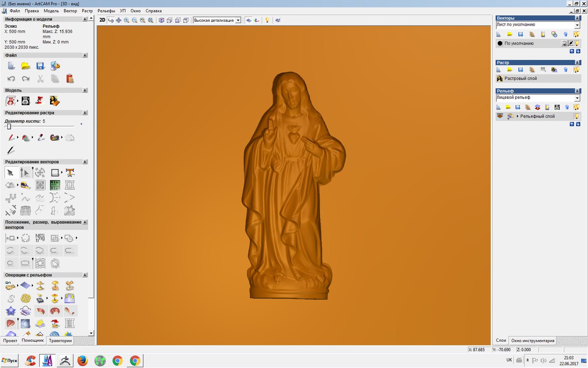Choose the node editing tool

click(25, 173)
